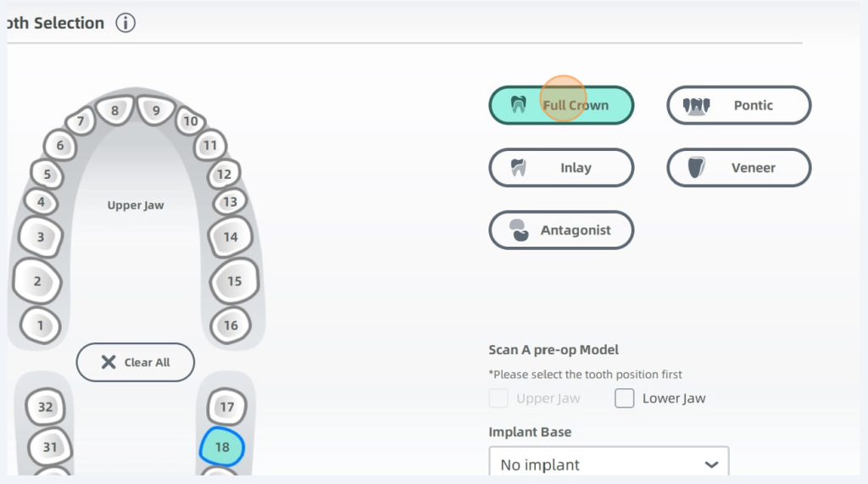
Task: Check the Lower Jaw pre-op checkbox
Action: click(x=625, y=398)
